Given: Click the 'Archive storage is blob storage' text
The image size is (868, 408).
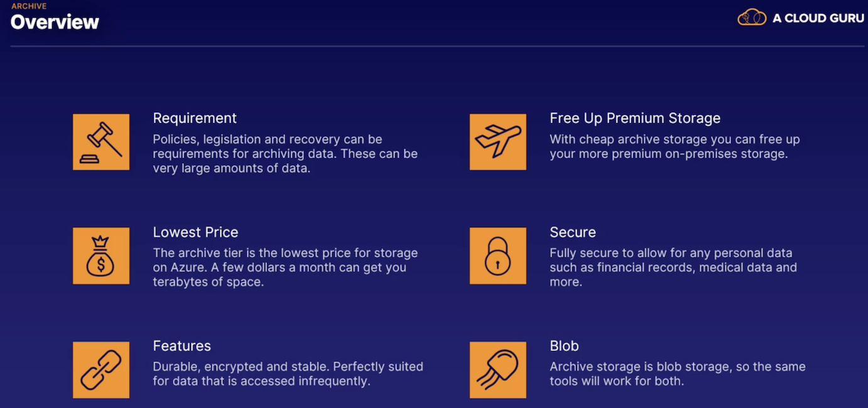Looking at the screenshot, I should coord(678,373).
